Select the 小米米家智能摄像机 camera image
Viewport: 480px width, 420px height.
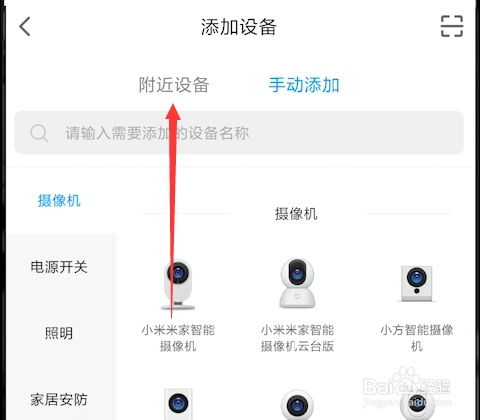pos(178,284)
